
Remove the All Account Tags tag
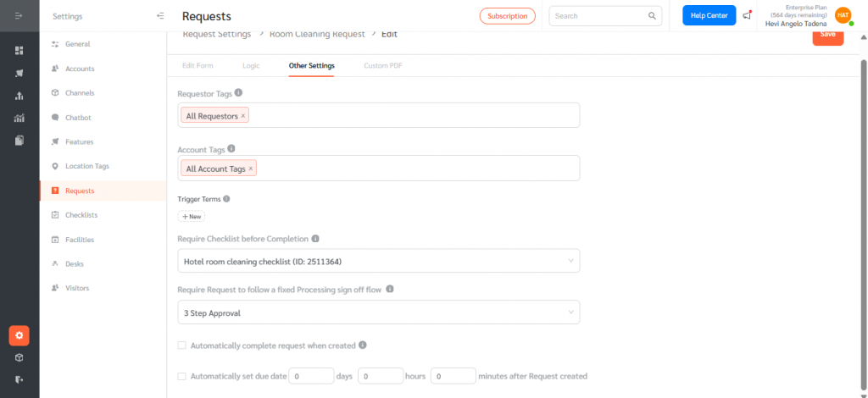tap(251, 169)
